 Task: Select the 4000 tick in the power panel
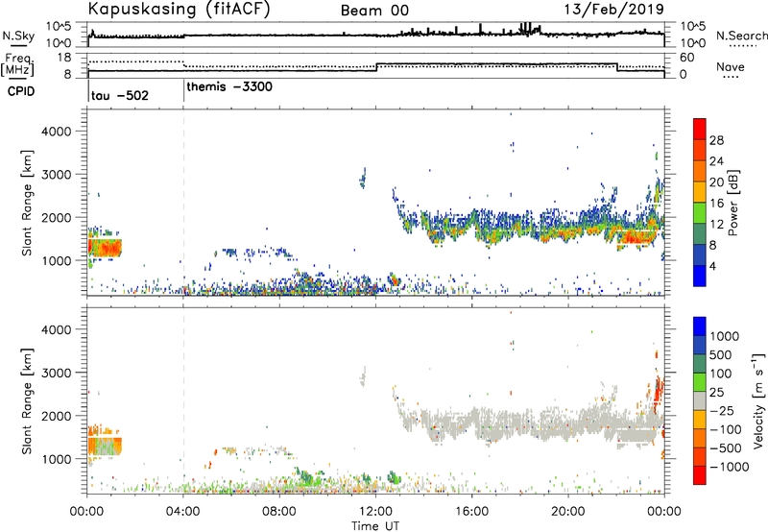point(57,132)
